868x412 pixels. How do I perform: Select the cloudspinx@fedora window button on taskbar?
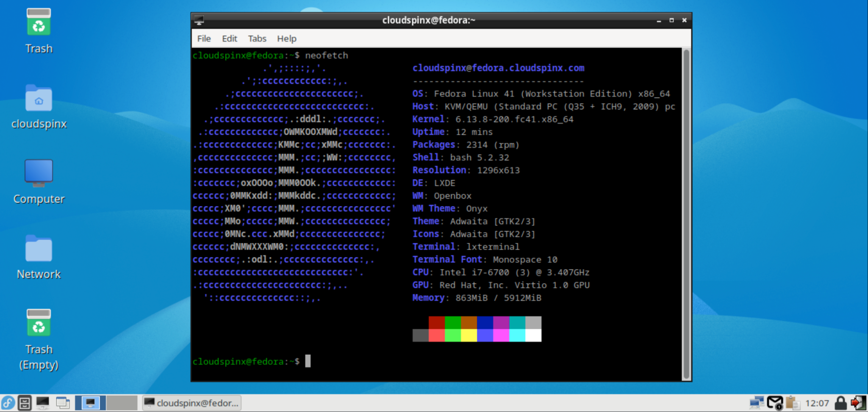click(x=192, y=403)
